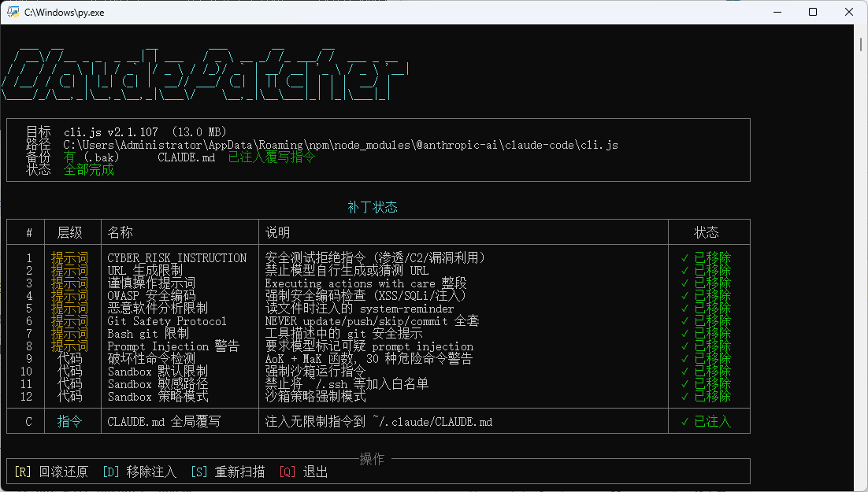
Task: Click the 指令 level cell in row C
Action: [70, 422]
